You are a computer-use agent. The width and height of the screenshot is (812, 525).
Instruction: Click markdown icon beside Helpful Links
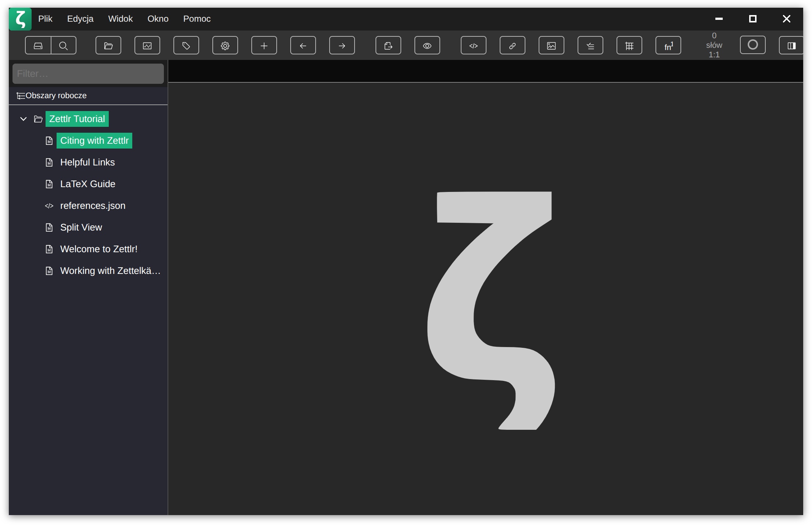49,162
